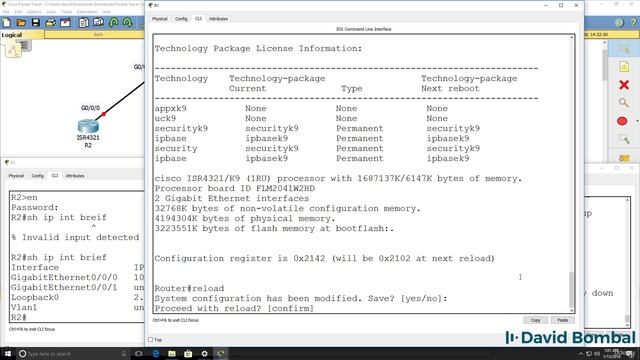Open the Windows Start menu
The width and height of the screenshot is (640, 360).
7,353
